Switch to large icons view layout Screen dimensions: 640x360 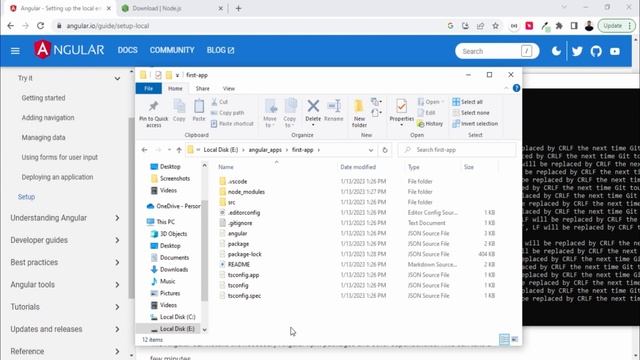(515, 339)
